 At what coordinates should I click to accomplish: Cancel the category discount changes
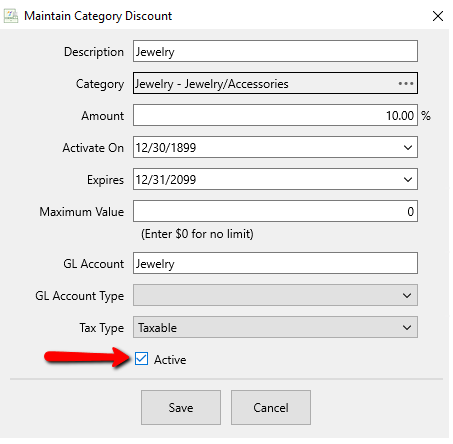[271, 407]
